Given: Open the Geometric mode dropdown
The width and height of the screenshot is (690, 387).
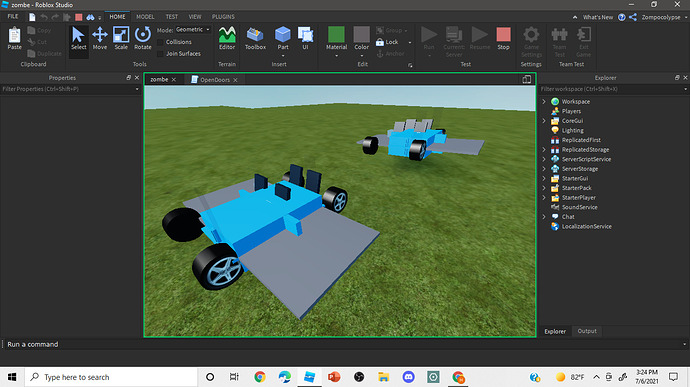Looking at the screenshot, I should click(193, 29).
